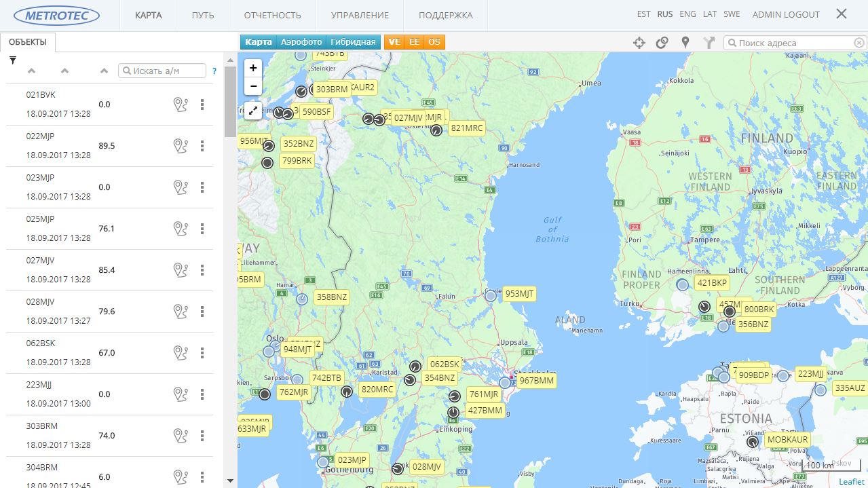Switch map layer to Аэрофото
Viewport: 868px width, 488px height.
click(x=301, y=42)
